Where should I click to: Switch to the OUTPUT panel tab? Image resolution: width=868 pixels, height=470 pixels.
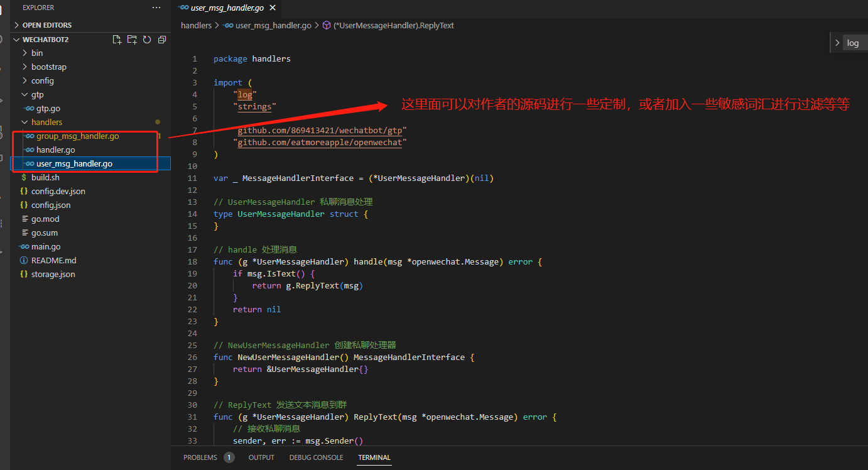pos(261,457)
